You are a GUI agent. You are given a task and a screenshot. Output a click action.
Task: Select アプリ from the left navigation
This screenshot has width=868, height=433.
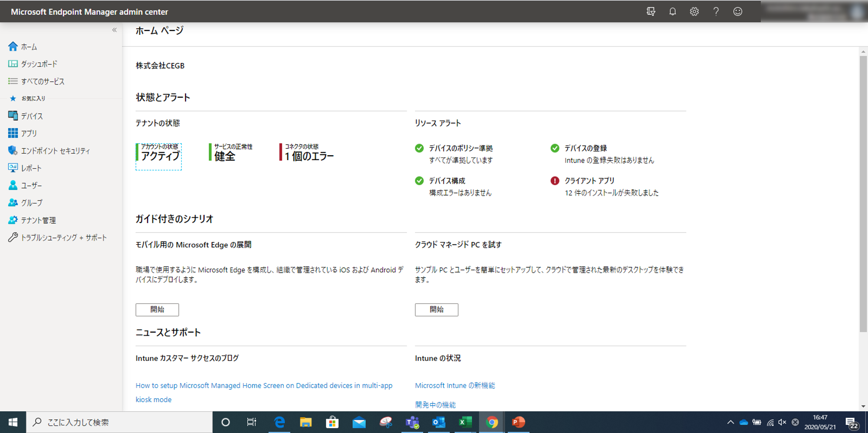point(30,133)
